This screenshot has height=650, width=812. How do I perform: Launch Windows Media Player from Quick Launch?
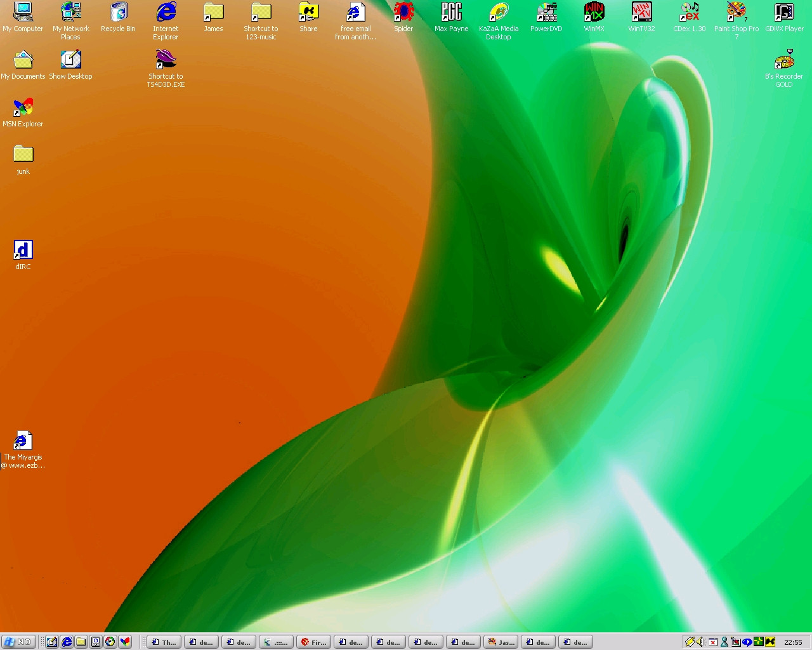pyautogui.click(x=110, y=642)
